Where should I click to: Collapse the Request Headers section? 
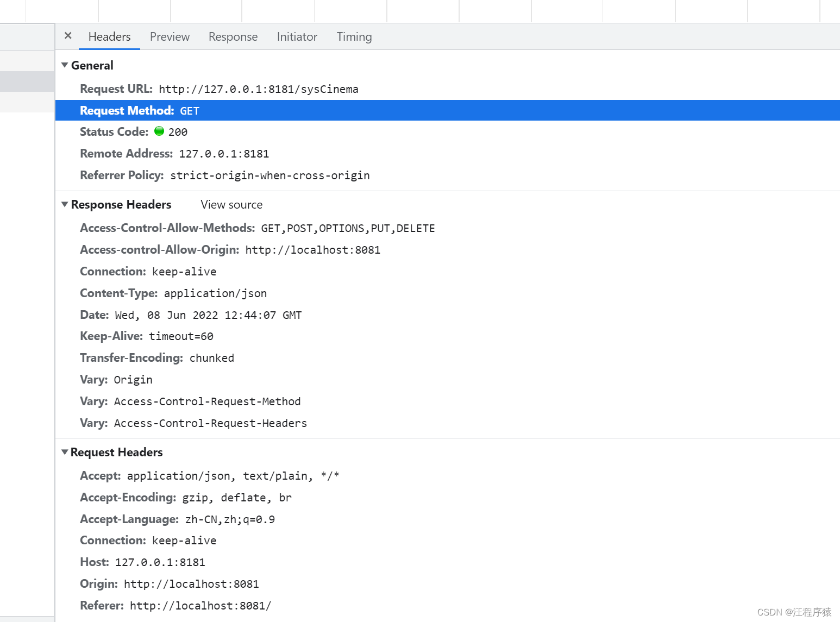(65, 452)
